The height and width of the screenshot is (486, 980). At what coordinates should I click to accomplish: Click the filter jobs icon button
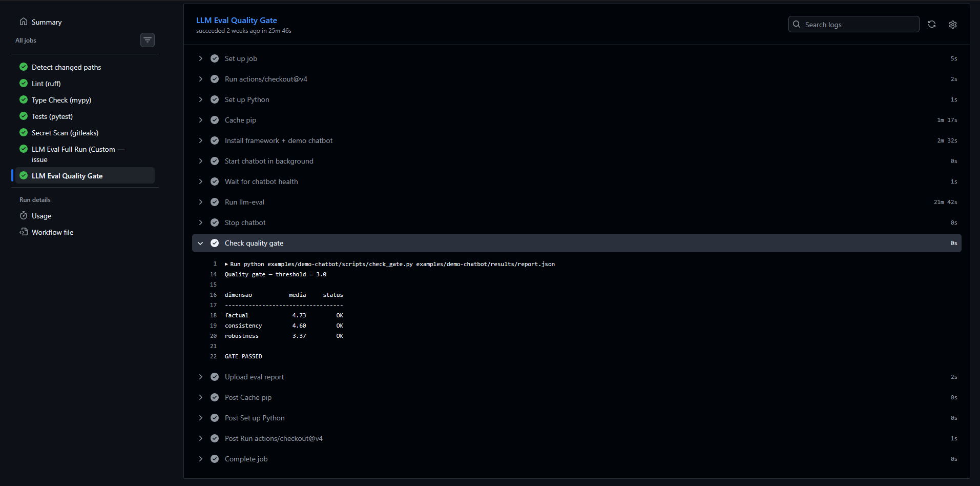pos(148,40)
